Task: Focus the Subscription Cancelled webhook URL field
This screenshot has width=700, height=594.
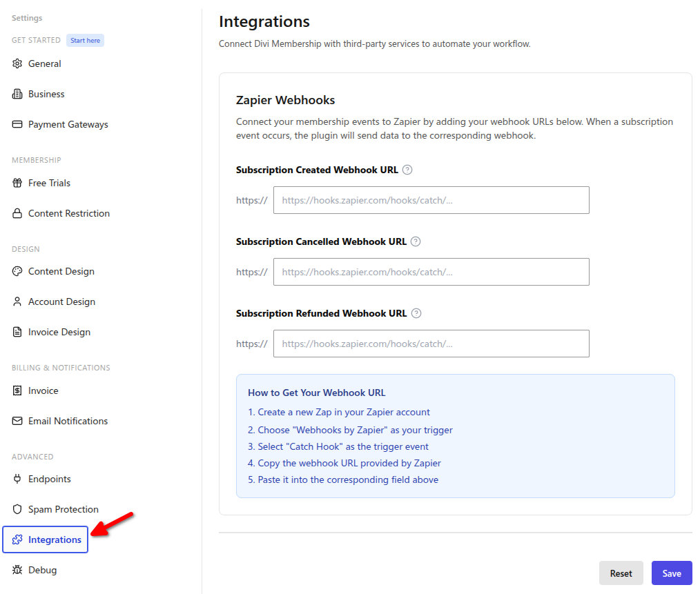Action: (431, 272)
